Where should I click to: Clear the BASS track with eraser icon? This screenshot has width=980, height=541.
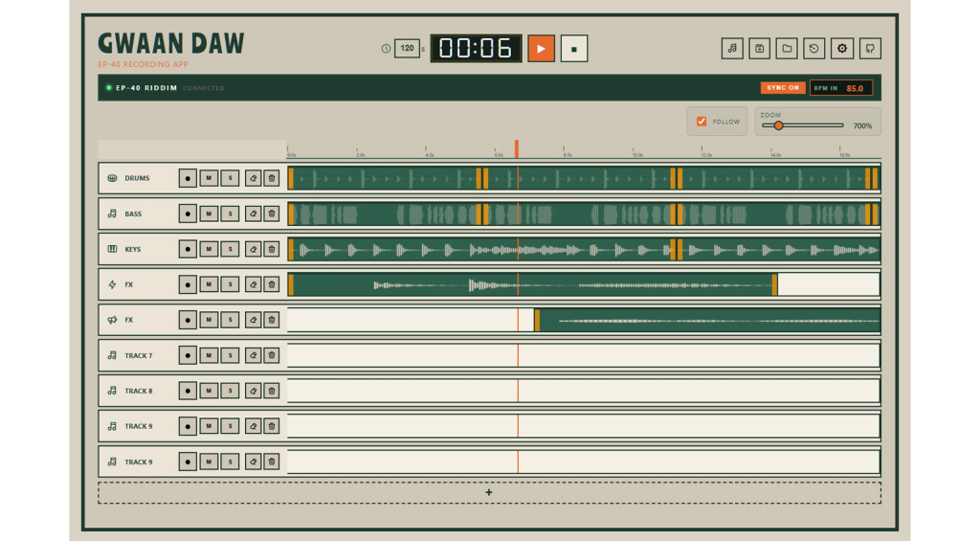253,214
